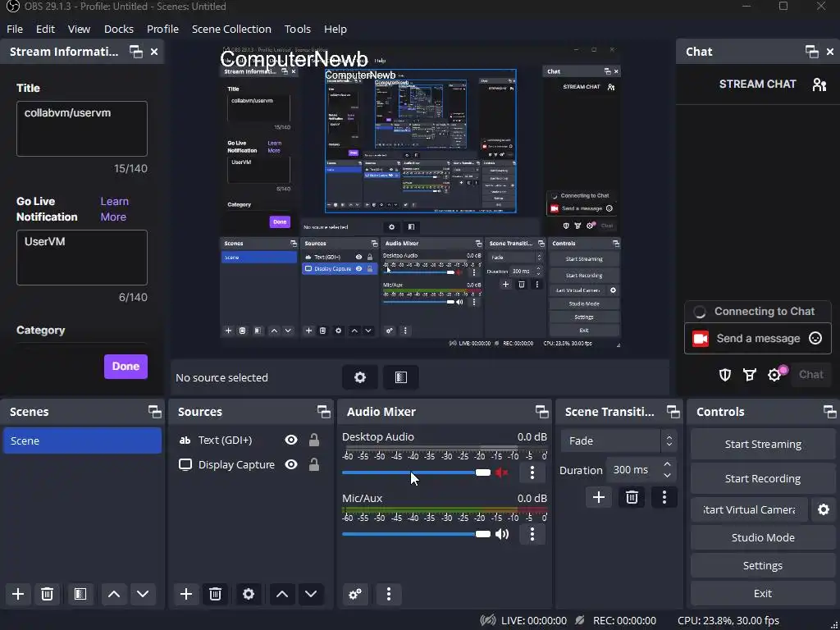
Task: Increase transition duration with up arrow
Action: (x=667, y=464)
